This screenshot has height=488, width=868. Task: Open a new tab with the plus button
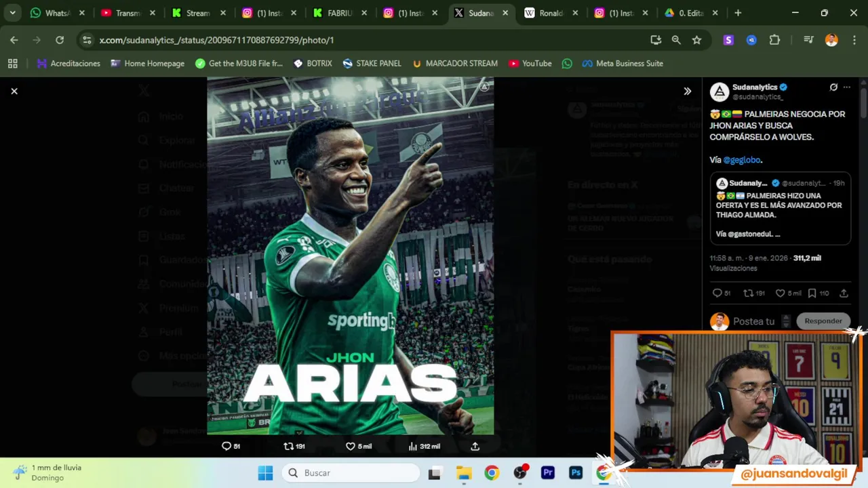click(738, 13)
